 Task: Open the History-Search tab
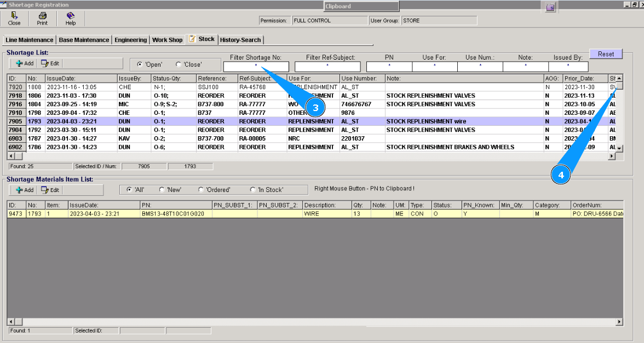point(241,40)
